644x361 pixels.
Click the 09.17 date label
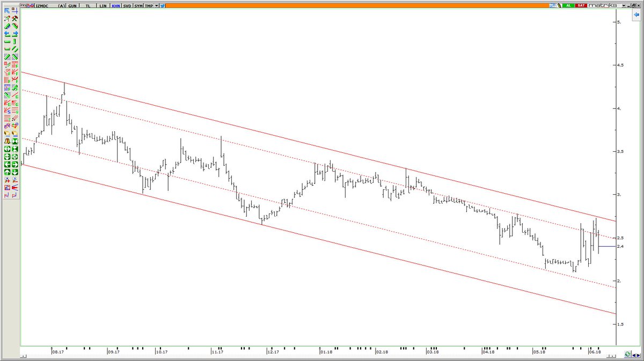[114, 352]
